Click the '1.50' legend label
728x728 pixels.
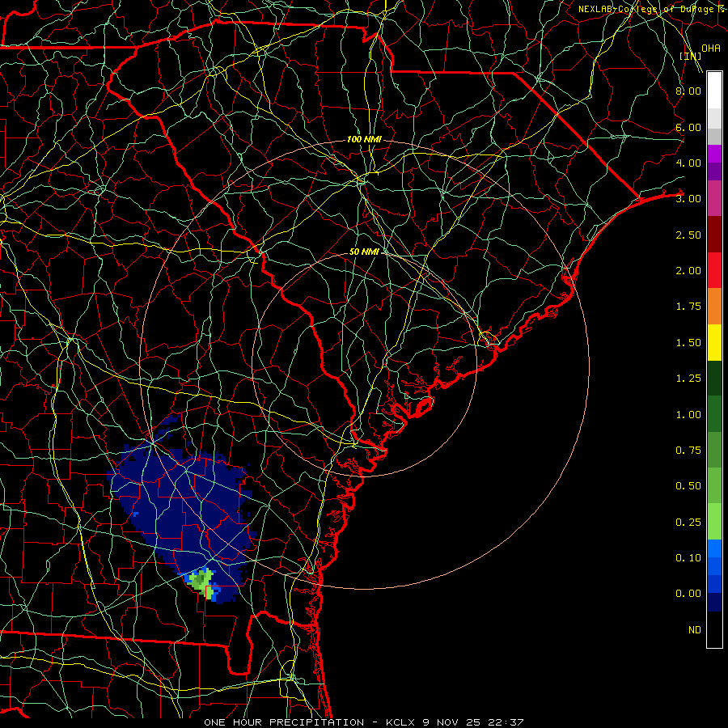pos(688,343)
